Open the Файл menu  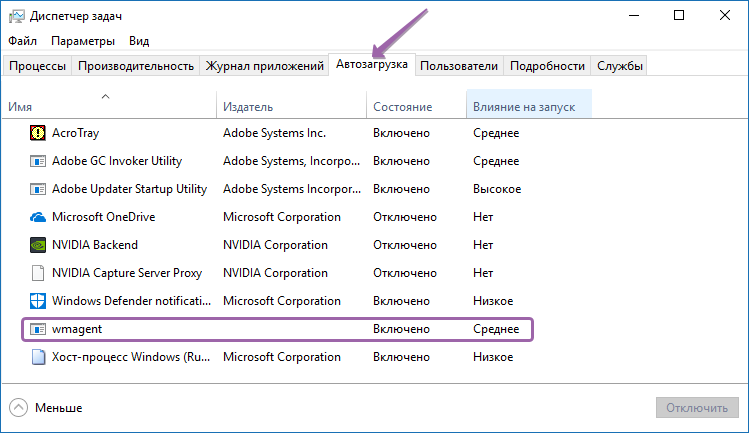pos(22,41)
